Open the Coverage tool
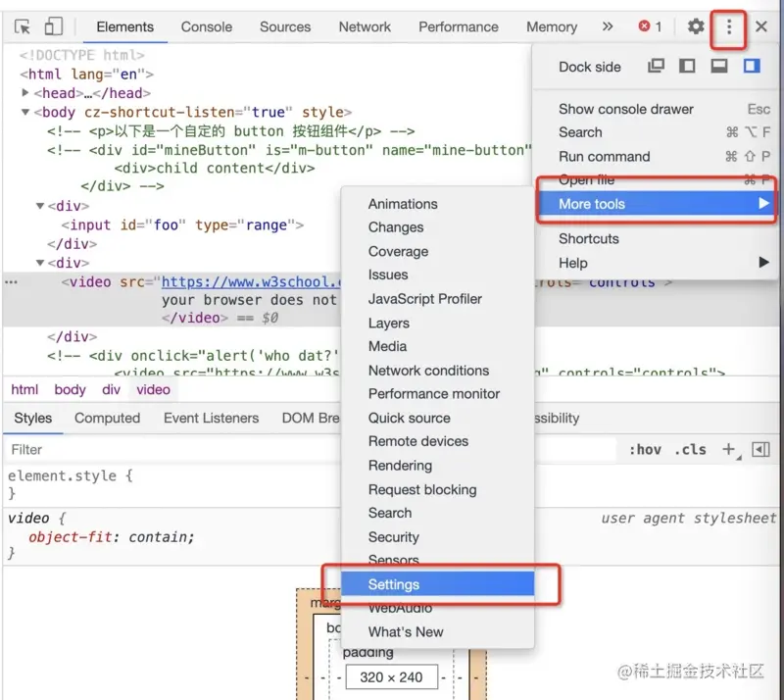784x700 pixels. pos(437,251)
